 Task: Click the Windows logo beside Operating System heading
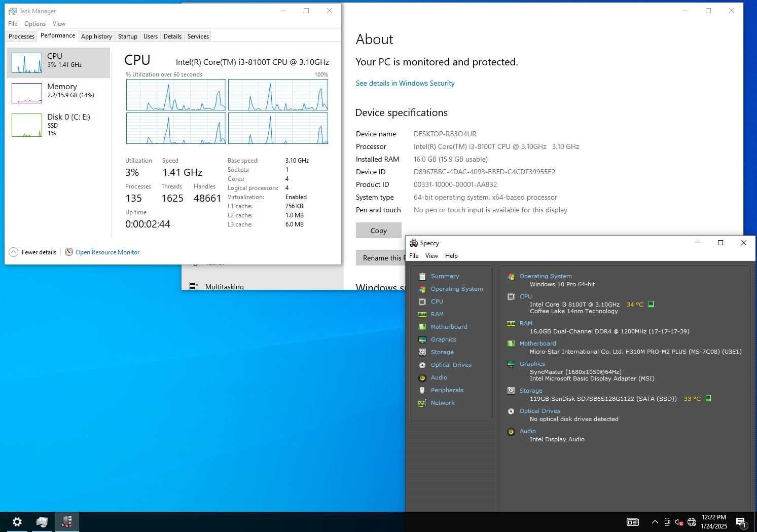pos(511,276)
